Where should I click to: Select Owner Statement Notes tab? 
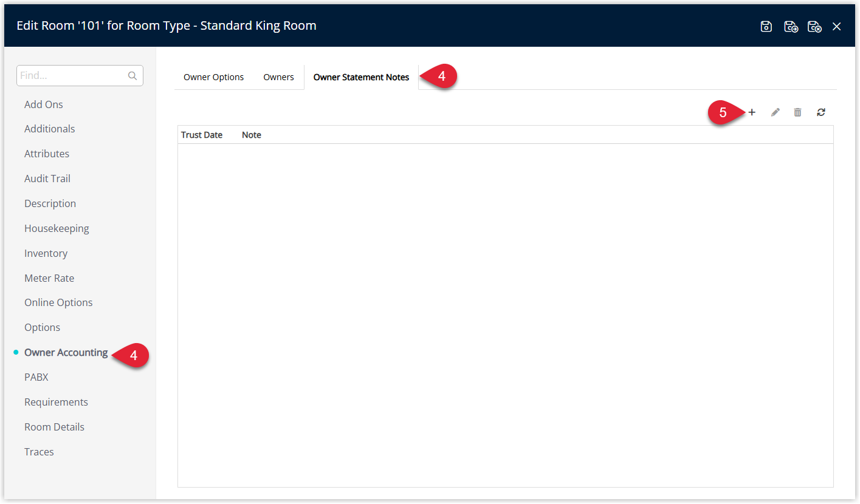361,77
